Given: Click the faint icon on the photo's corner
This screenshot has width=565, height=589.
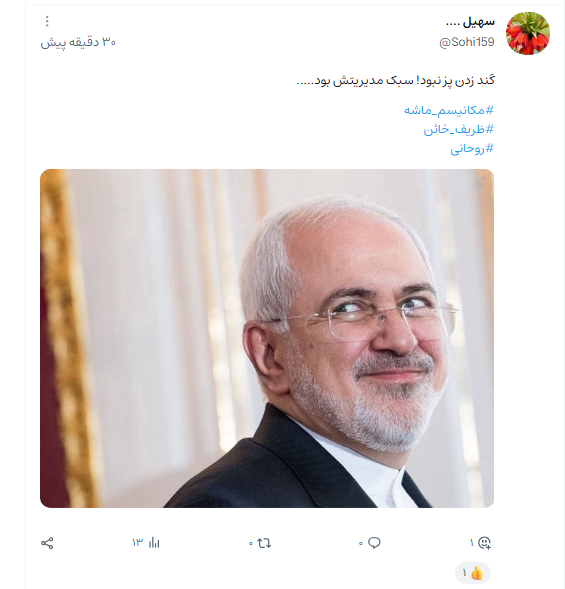Looking at the screenshot, I should [x=480, y=183].
